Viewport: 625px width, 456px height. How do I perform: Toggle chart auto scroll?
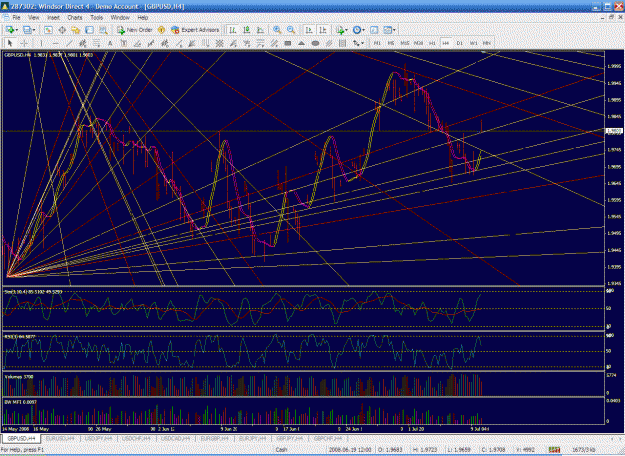(309, 30)
